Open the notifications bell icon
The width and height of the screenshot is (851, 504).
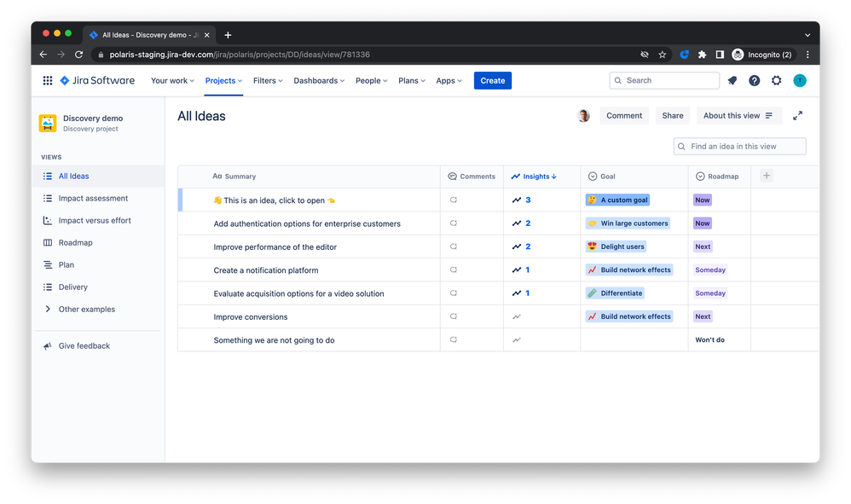[732, 80]
